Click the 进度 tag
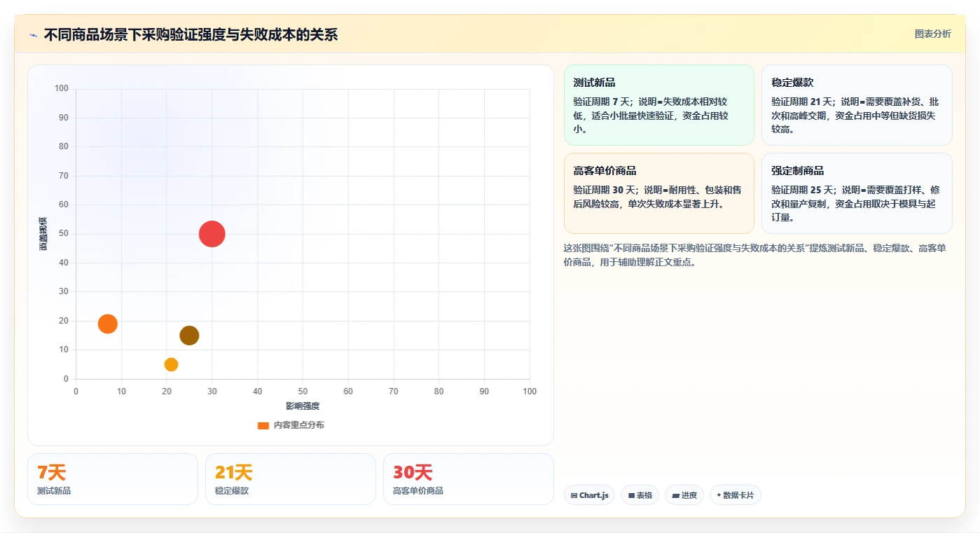Image resolution: width=980 pixels, height=533 pixels. pos(684,495)
